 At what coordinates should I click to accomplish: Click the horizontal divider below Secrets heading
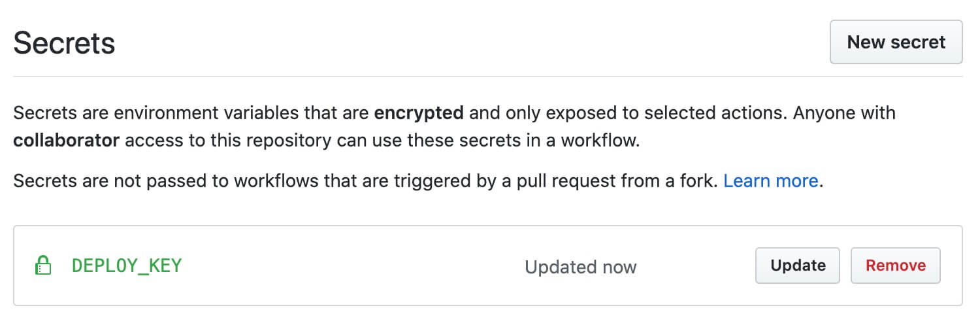[x=487, y=77]
